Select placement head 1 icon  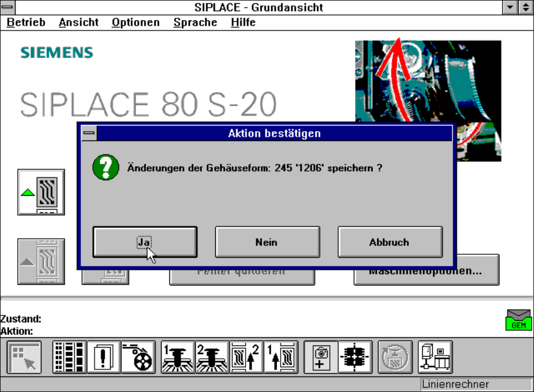[178, 357]
